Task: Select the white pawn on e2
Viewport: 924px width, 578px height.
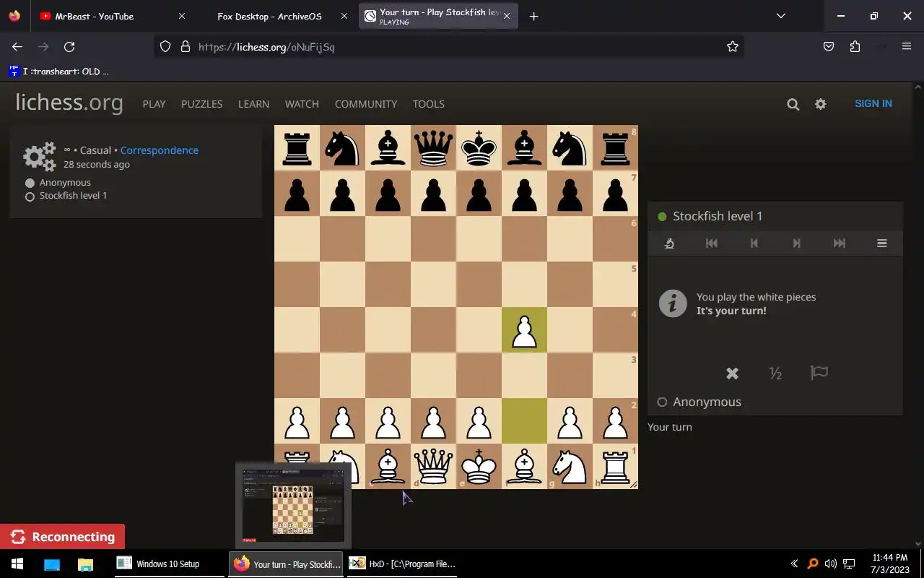Action: [x=479, y=421]
